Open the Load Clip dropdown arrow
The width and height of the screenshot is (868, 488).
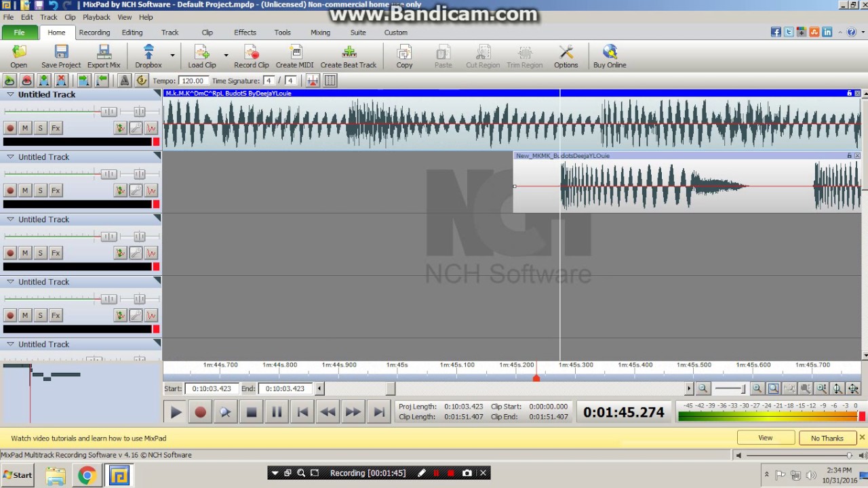[226, 56]
